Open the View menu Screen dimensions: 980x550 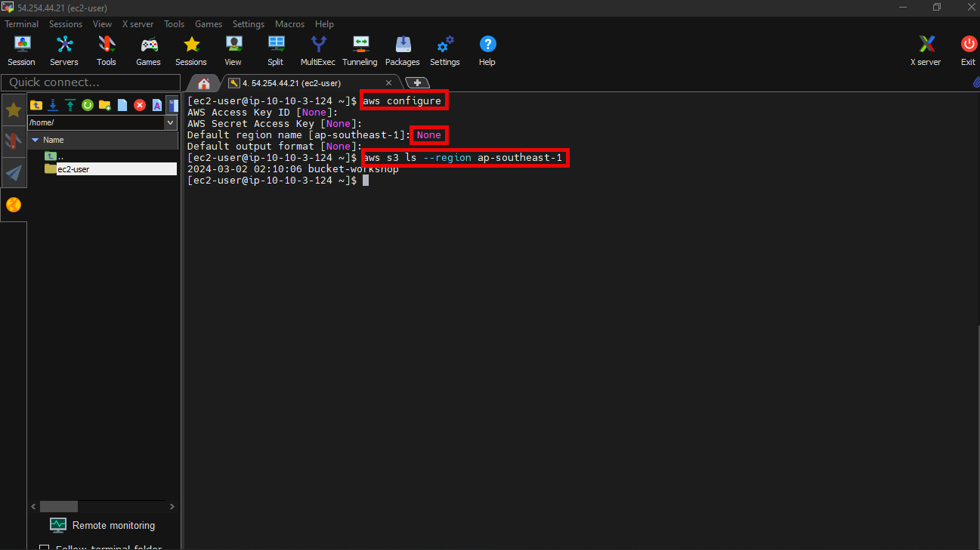103,24
